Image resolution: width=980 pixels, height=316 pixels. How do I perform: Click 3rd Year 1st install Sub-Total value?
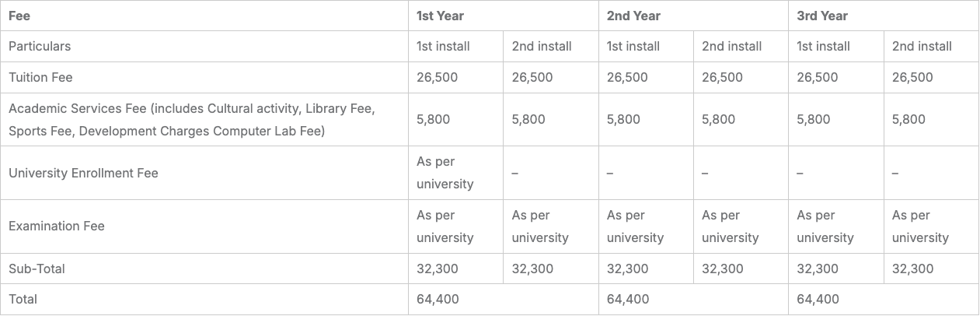[818, 269]
